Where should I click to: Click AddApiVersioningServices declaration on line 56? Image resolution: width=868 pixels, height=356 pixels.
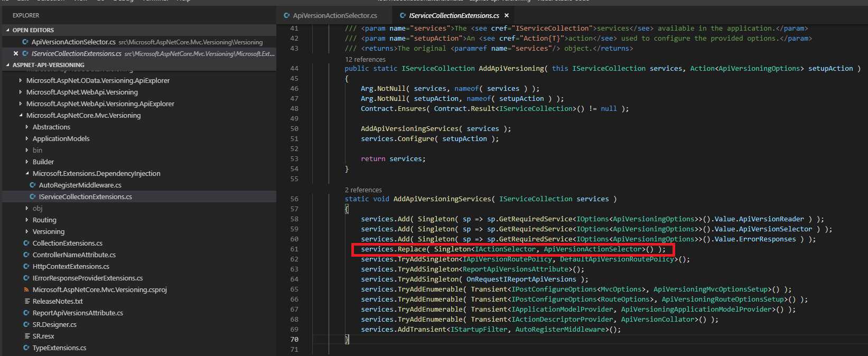442,199
